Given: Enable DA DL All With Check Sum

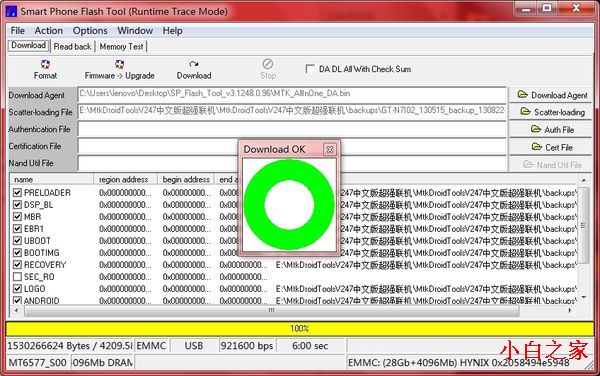Looking at the screenshot, I should point(310,69).
